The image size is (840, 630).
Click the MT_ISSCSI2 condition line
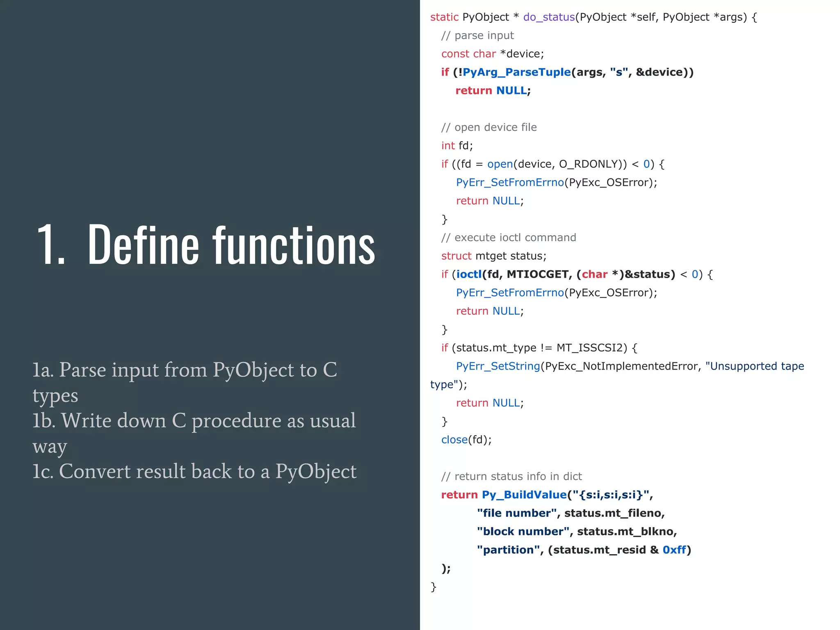tap(539, 348)
